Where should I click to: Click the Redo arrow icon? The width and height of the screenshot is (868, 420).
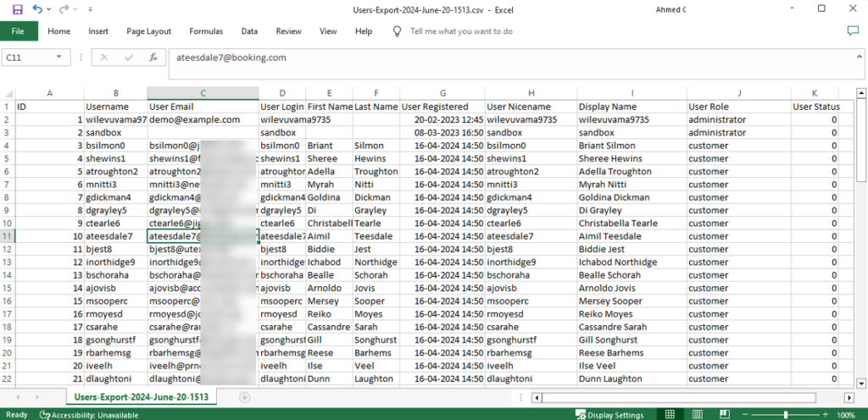click(x=64, y=9)
